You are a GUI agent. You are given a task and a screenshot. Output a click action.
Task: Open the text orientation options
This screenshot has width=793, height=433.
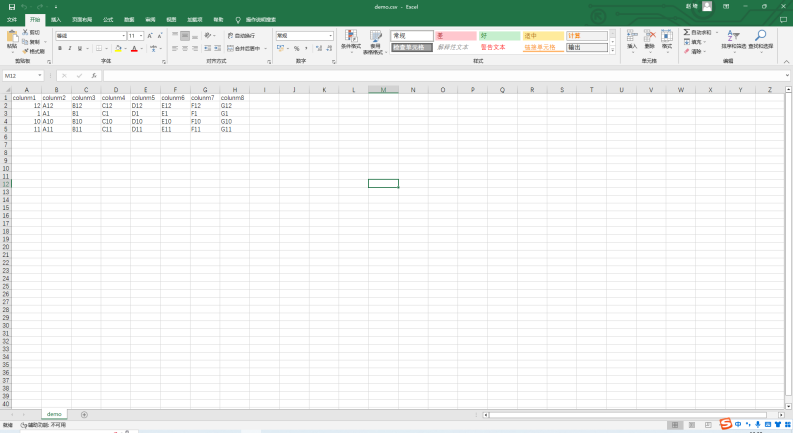pyautogui.click(x=209, y=35)
